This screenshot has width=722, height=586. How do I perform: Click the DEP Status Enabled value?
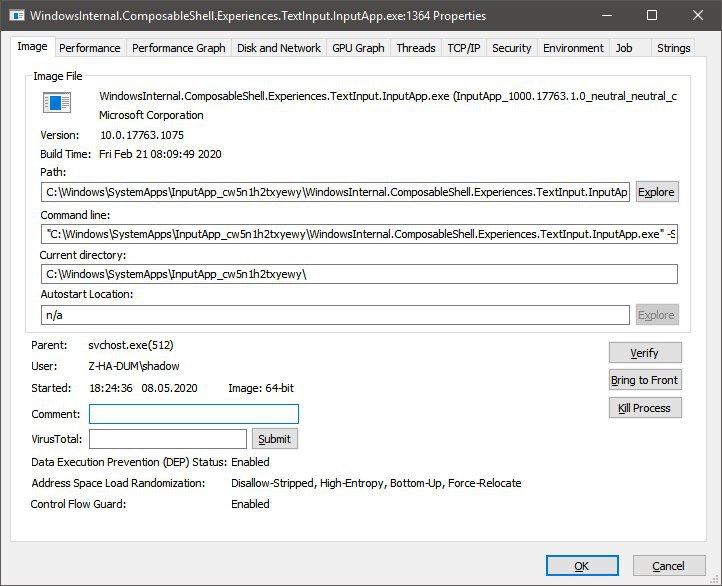point(250,462)
